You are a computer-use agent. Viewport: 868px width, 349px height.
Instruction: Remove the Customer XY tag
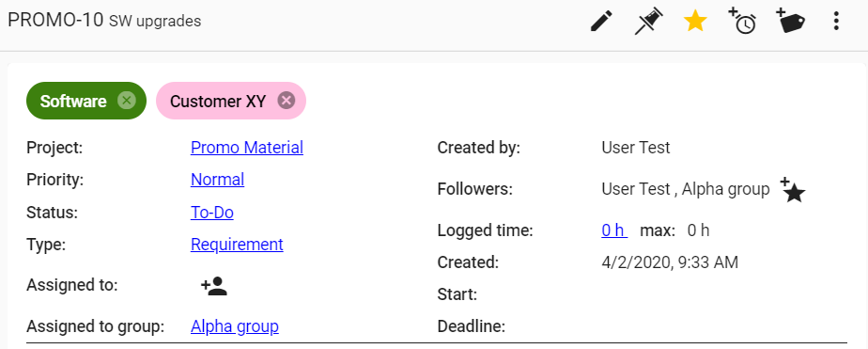pyautogui.click(x=287, y=101)
